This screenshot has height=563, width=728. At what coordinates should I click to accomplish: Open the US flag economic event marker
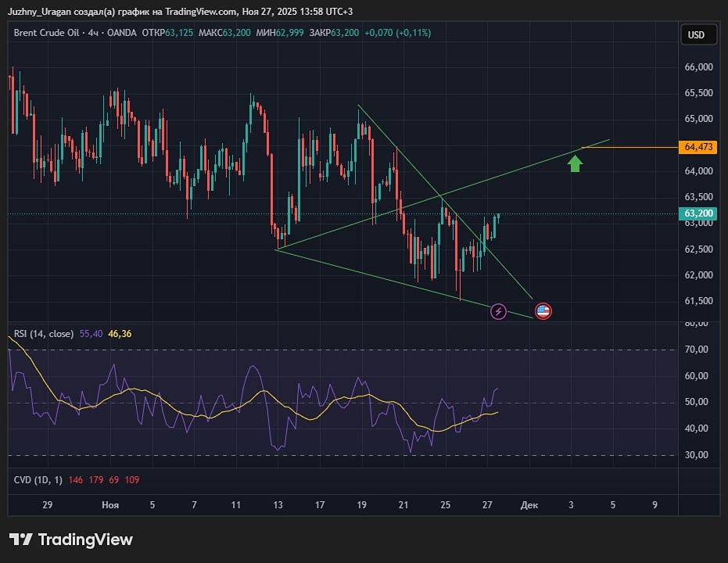click(543, 310)
